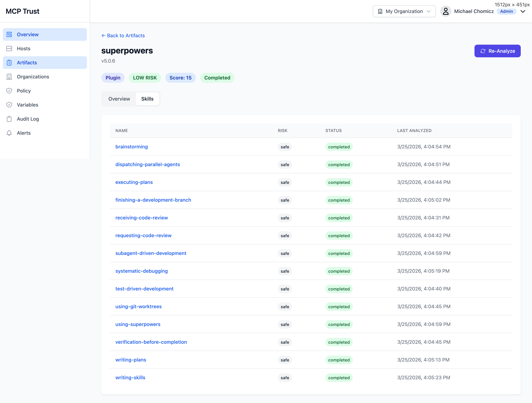Viewport: 532px width, 403px height.
Task: Click the user profile avatar icon
Action: point(446,11)
